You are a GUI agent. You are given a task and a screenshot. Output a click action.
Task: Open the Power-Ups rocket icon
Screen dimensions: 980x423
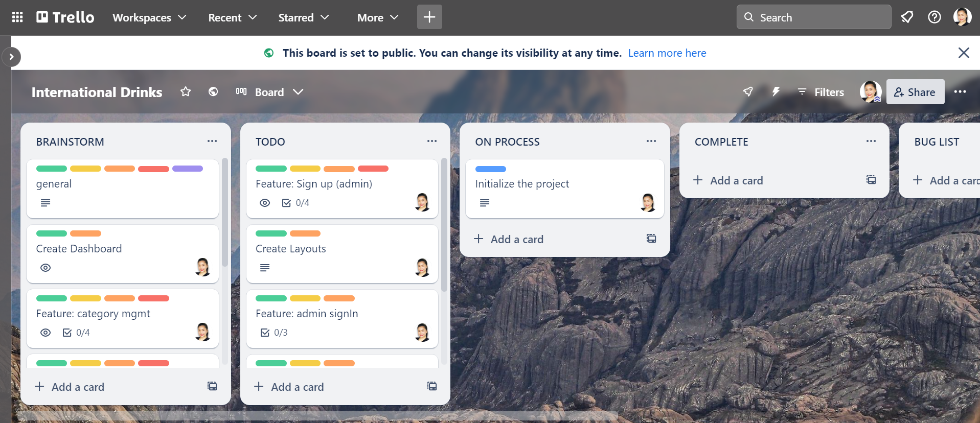point(748,92)
